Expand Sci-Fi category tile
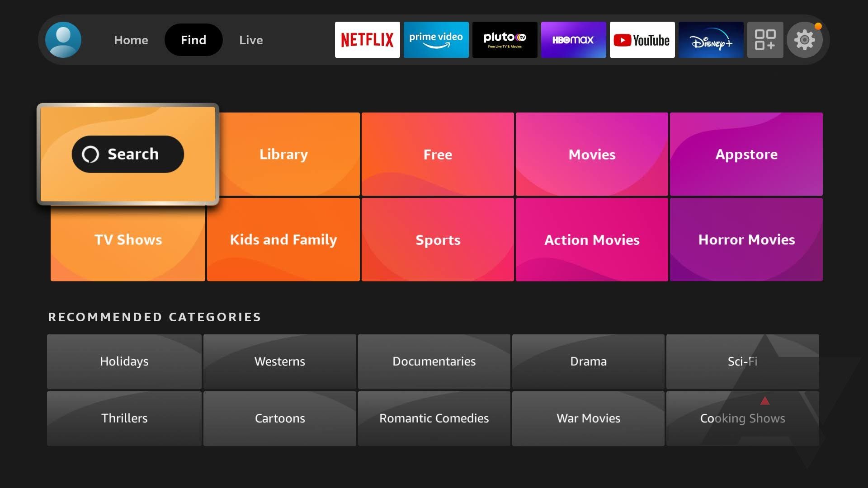The height and width of the screenshot is (488, 868). (743, 361)
